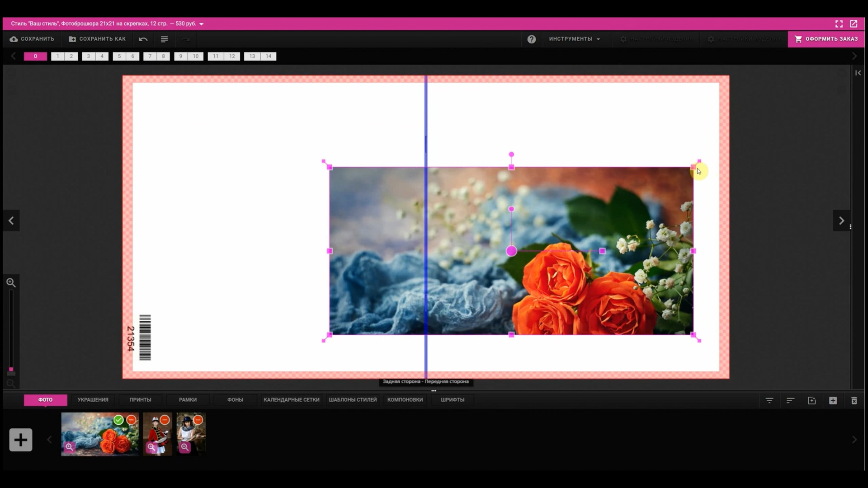Image resolution: width=868 pixels, height=488 pixels.
Task: Switch to the Украшения tab
Action: pos(93,400)
